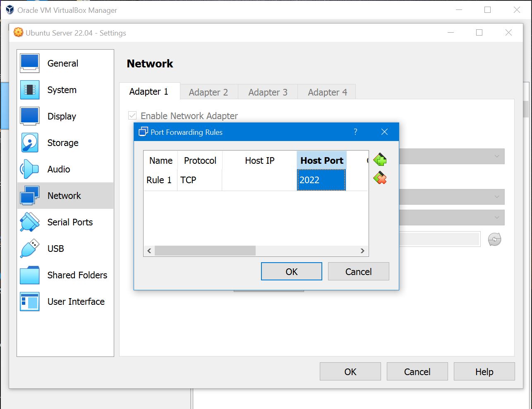Click the MAC address refresh icon
Viewport: 532px width, 409px height.
pos(494,239)
